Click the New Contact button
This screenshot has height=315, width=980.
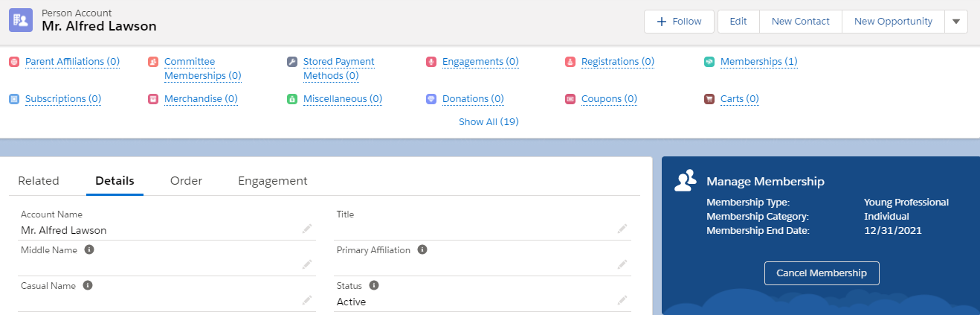(x=800, y=22)
